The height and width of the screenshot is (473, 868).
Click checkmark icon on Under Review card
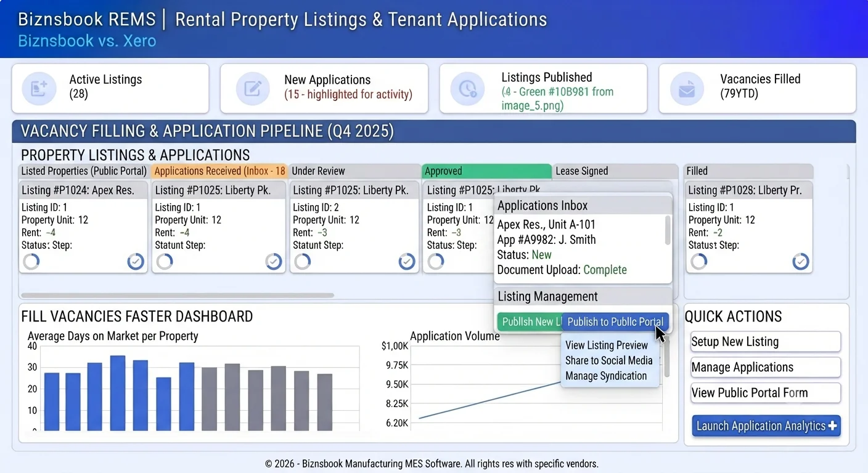pyautogui.click(x=407, y=262)
